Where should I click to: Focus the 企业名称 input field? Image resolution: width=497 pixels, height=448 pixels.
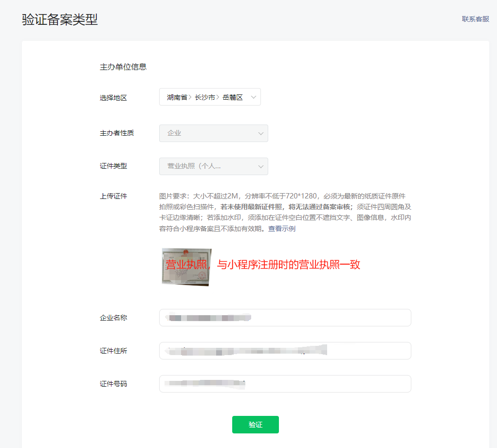(285, 318)
